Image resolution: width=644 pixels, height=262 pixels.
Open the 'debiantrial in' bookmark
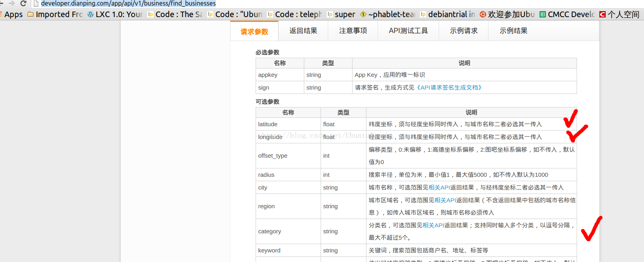447,14
